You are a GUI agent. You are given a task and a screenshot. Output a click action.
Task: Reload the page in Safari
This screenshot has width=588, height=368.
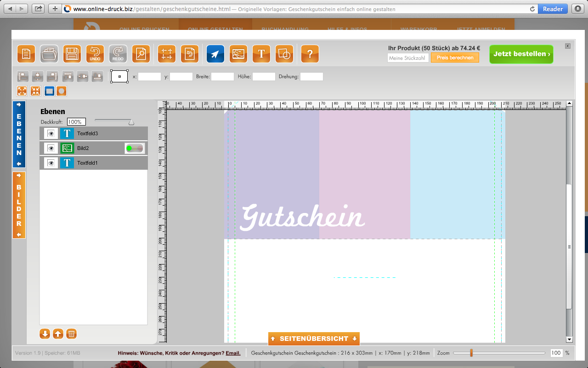[x=532, y=9]
